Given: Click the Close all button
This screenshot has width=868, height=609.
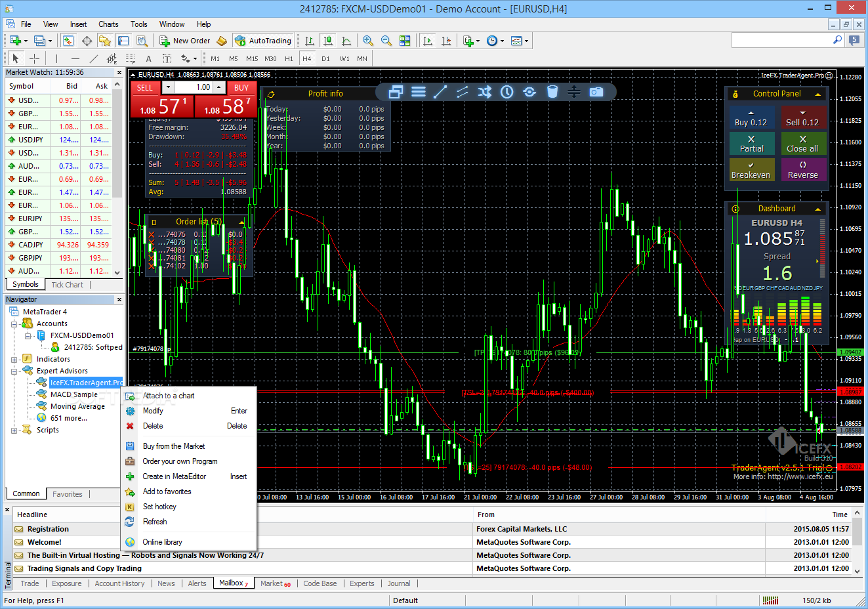Looking at the screenshot, I should click(802, 144).
